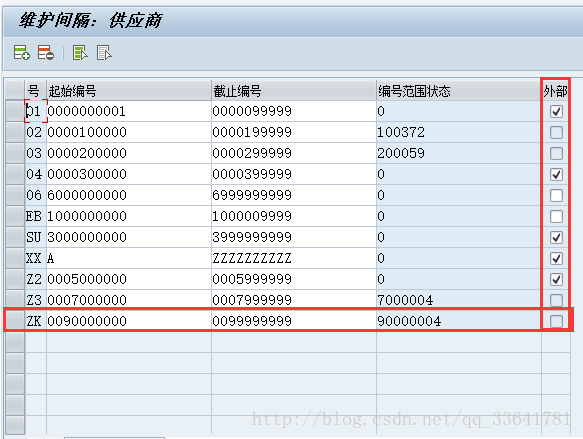The image size is (583, 439).
Task: Click start number 0000200000
Action: coord(129,153)
